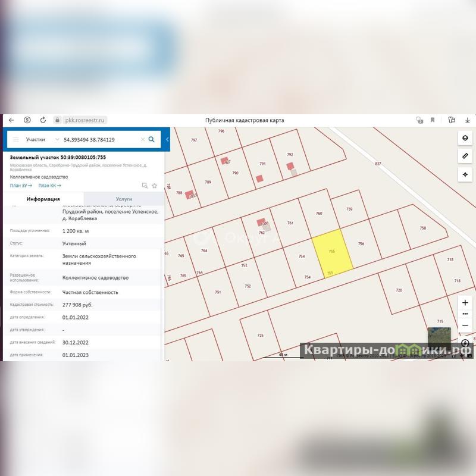Screen dimensions: 476x476
Task: Clear the search coordinates with X
Action: pos(142,139)
